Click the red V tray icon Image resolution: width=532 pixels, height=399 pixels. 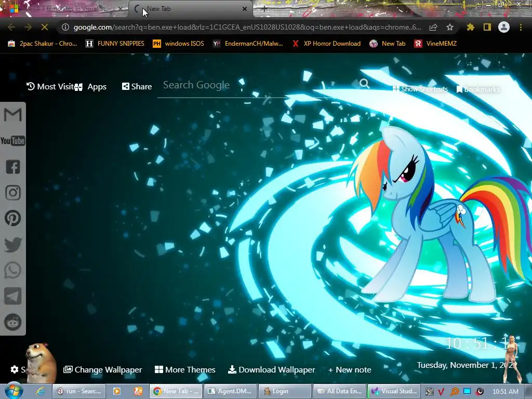point(441,392)
